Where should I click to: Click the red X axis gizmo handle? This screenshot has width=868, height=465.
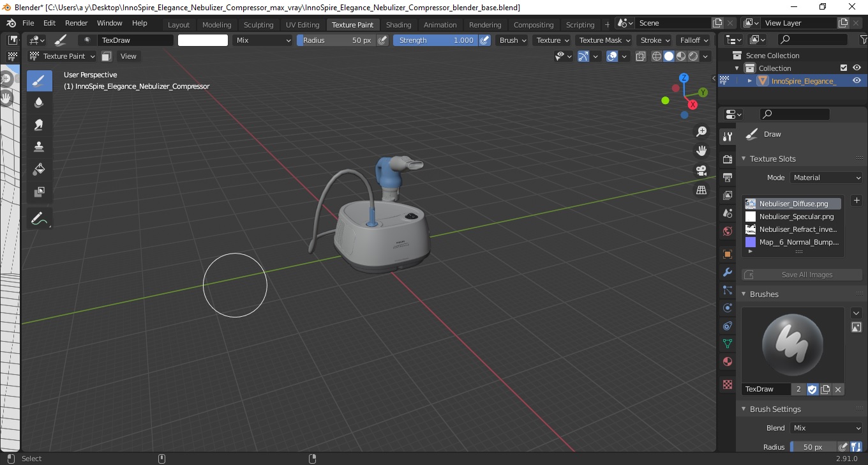tap(692, 105)
